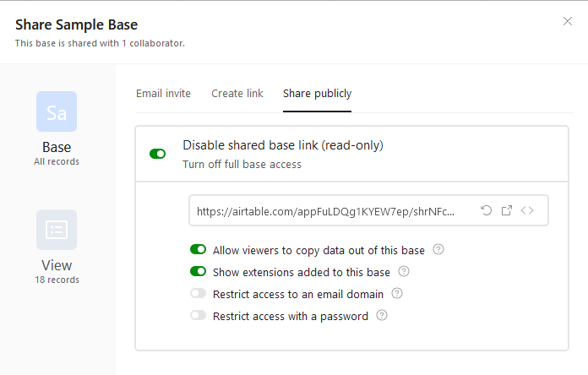Open help for password restriction
This screenshot has height=375, width=588.
click(x=382, y=315)
